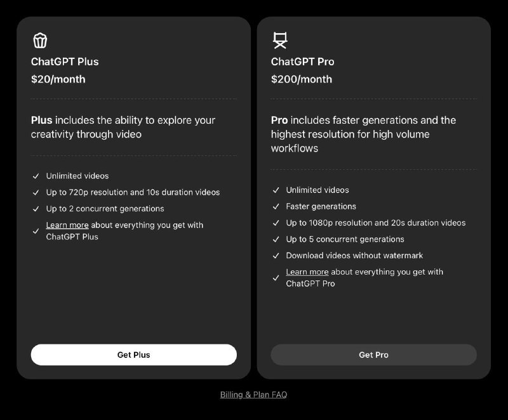Click the director chair icon on Pro card
This screenshot has height=420, width=508.
click(x=280, y=41)
